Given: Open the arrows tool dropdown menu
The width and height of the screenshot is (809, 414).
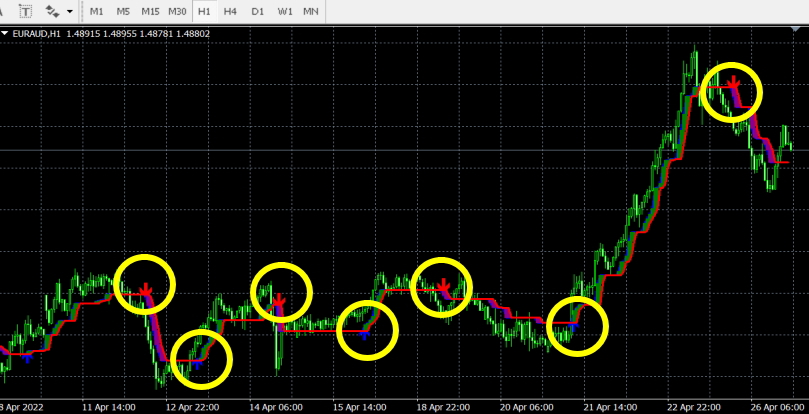Looking at the screenshot, I should 70,11.
